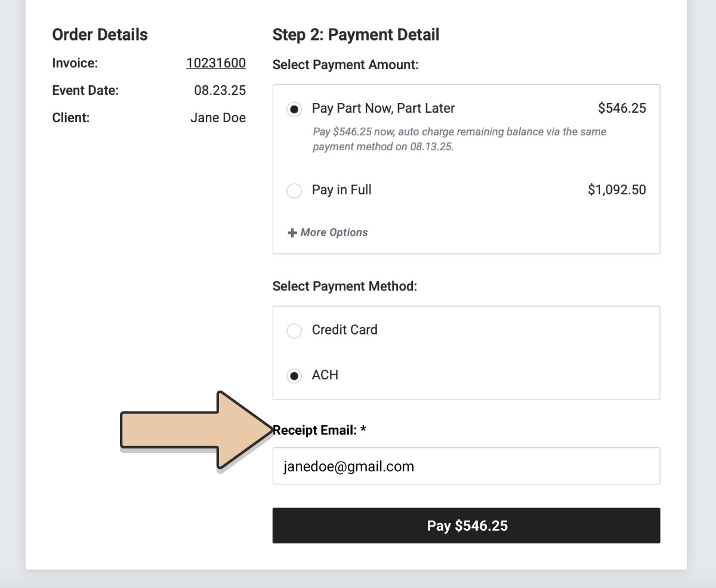Viewport: 716px width, 588px height.
Task: Click the Step 2: Payment Detail heading
Action: point(356,35)
